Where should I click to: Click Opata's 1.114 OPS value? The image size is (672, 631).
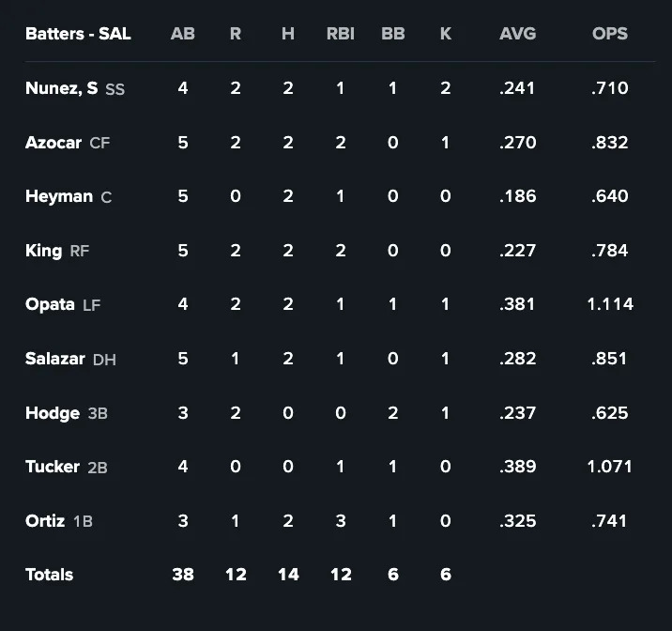click(610, 304)
